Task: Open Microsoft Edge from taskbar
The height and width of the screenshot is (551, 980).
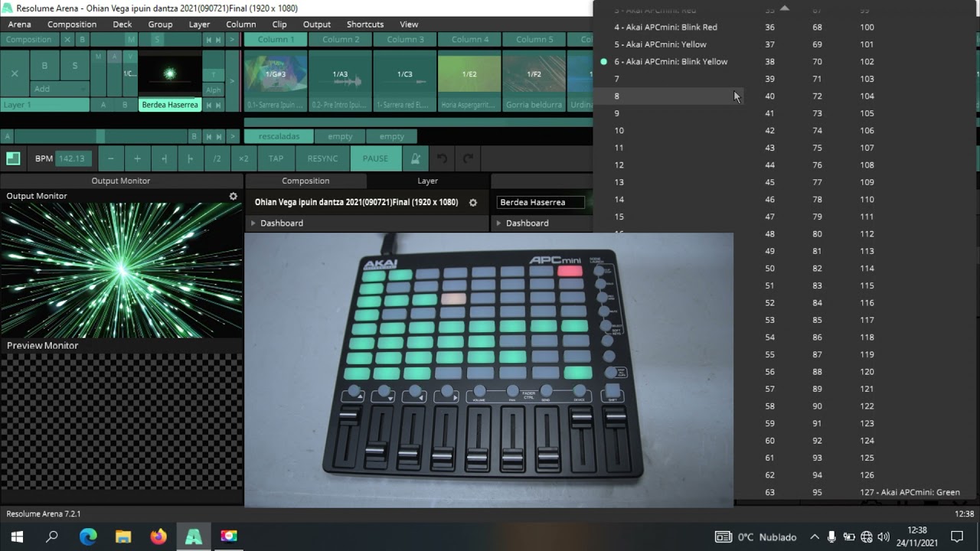Action: 88,536
